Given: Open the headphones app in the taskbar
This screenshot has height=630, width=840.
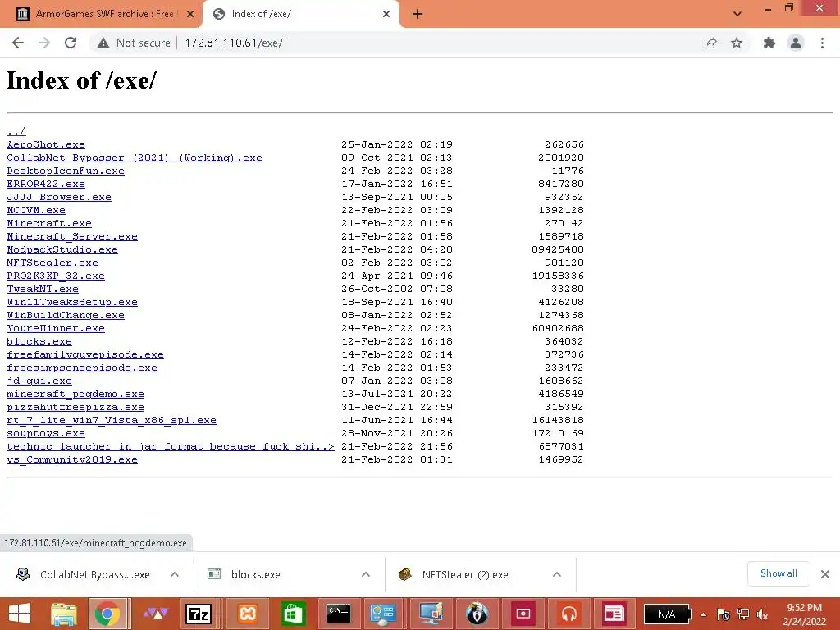Looking at the screenshot, I should (569, 614).
